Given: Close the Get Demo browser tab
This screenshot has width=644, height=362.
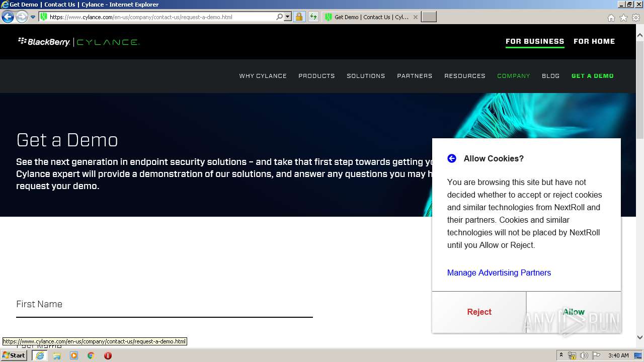Looking at the screenshot, I should (x=415, y=17).
